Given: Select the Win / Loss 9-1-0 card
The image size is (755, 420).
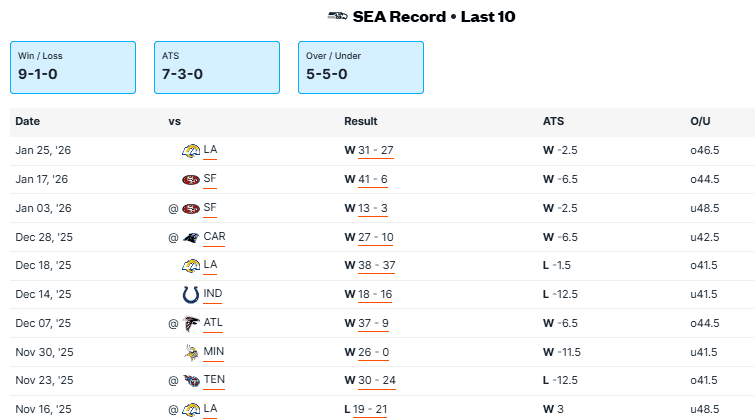Looking at the screenshot, I should 73,67.
